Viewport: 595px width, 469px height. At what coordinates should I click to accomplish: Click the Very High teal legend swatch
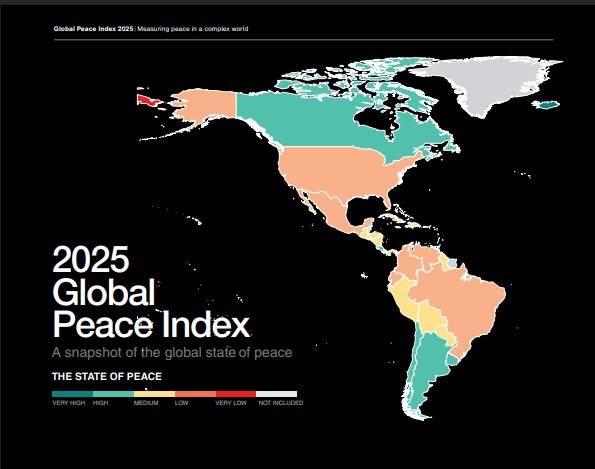click(72, 394)
